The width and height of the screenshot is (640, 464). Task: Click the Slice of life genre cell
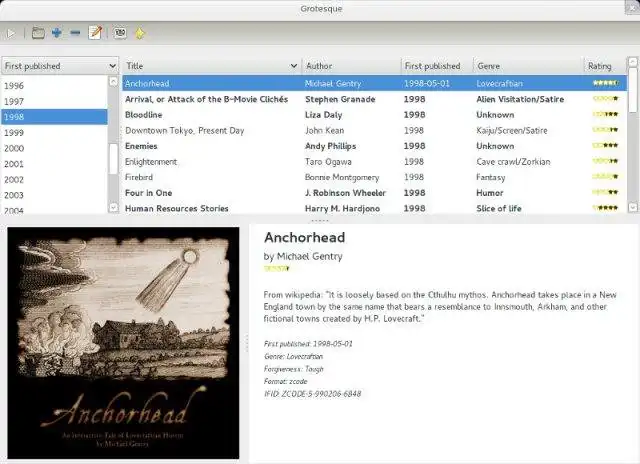pyautogui.click(x=499, y=208)
